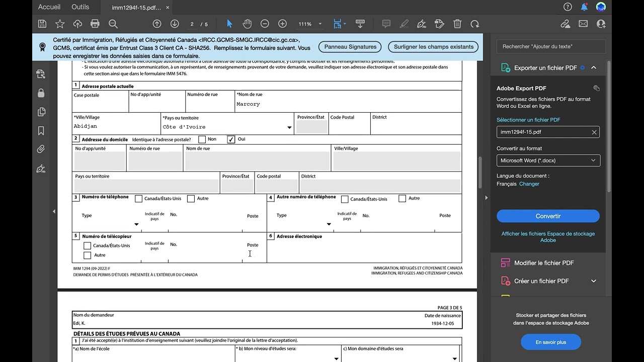Open 'Mon niveau d'études sera' dropdown
The image size is (644, 362).
coord(337,358)
